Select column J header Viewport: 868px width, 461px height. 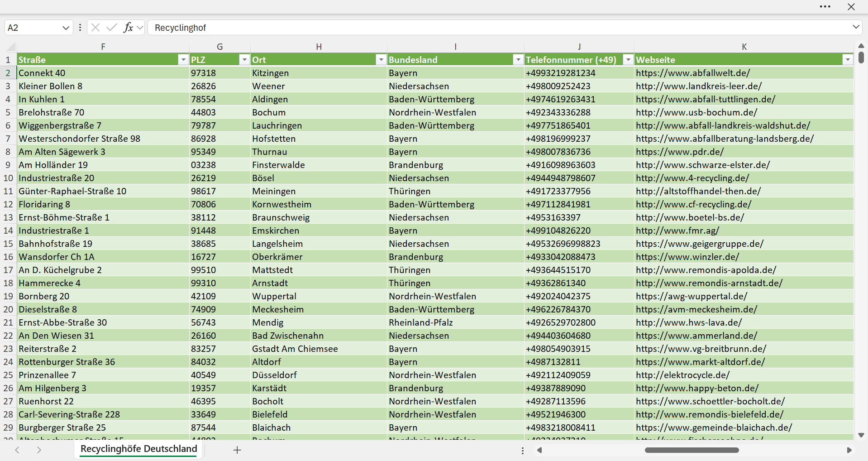click(579, 47)
